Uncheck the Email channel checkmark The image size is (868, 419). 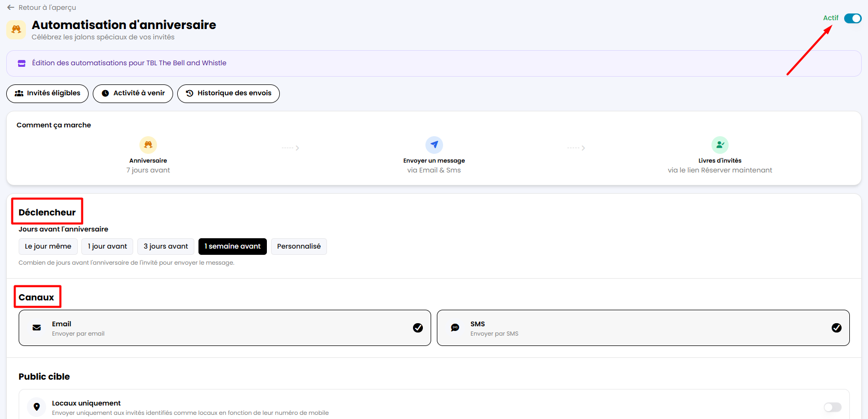[x=418, y=328]
